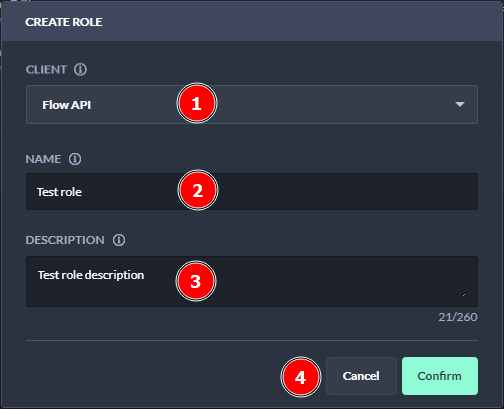This screenshot has width=504, height=409.
Task: Confirm creating the new role
Action: (440, 376)
